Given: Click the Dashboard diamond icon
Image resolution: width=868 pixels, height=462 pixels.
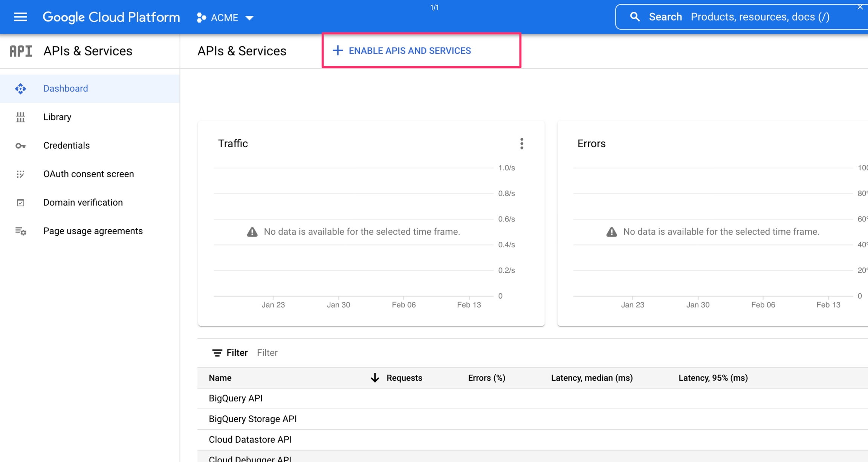Looking at the screenshot, I should click(x=20, y=88).
